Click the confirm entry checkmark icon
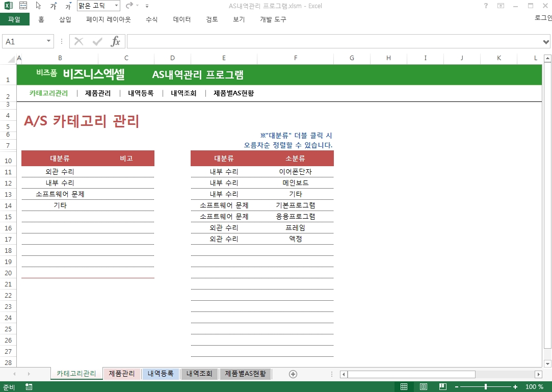This screenshot has width=552, height=392. click(x=97, y=42)
